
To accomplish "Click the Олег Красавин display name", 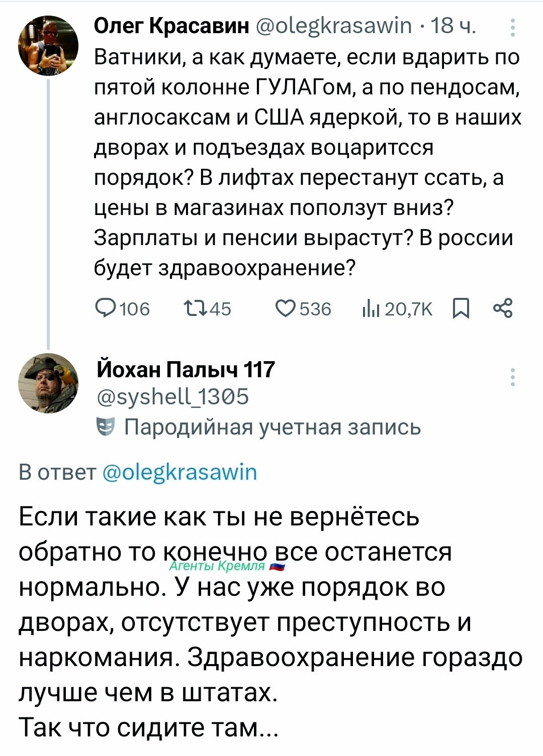I will (x=172, y=25).
